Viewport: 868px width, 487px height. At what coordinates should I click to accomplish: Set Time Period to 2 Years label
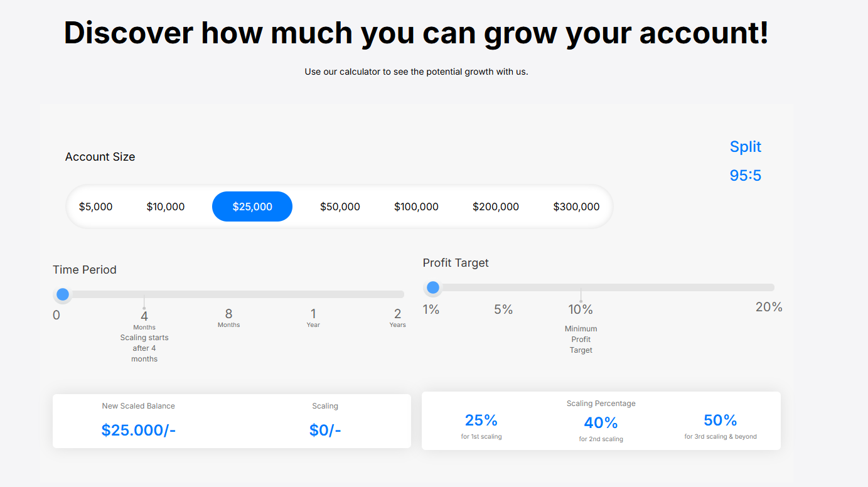(397, 314)
